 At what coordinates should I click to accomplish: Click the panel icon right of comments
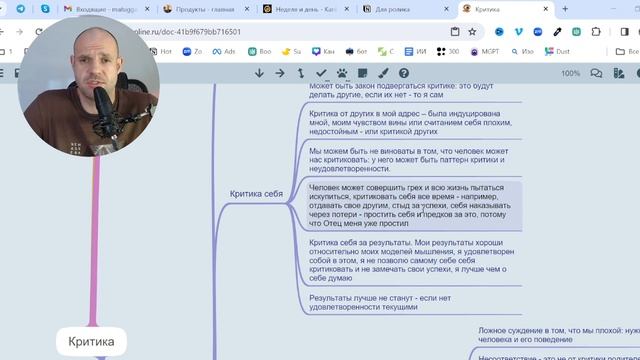(619, 73)
